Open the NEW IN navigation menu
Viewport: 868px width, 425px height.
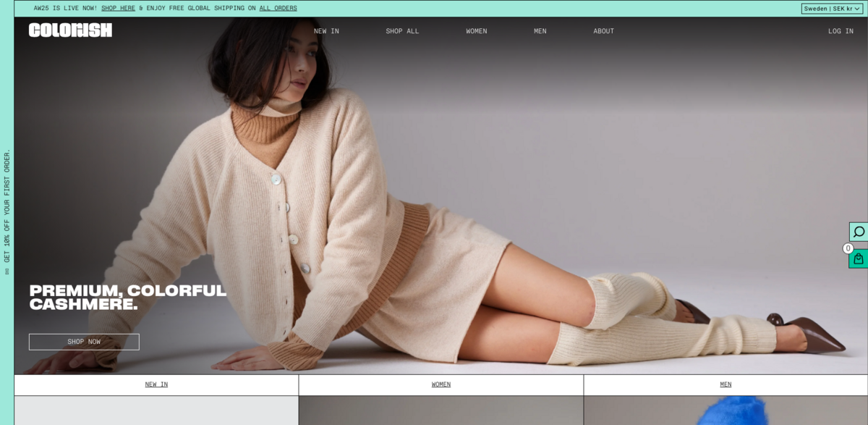coord(325,31)
